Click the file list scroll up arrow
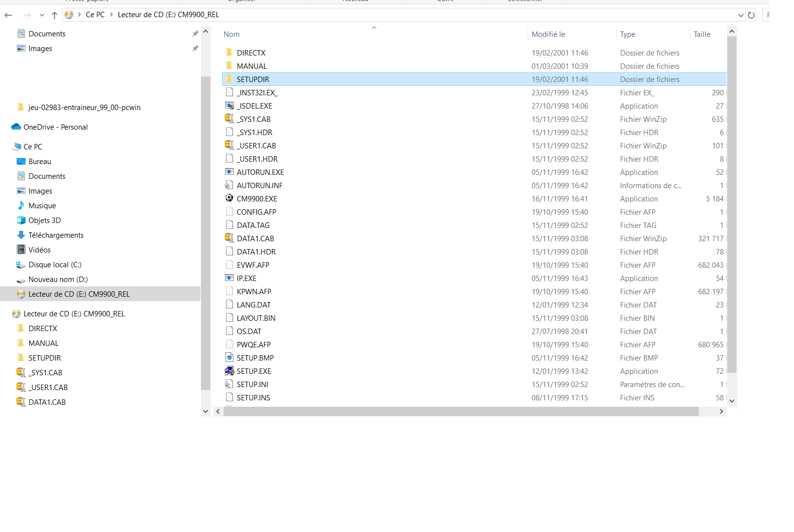Image resolution: width=794 pixels, height=532 pixels. [x=732, y=32]
